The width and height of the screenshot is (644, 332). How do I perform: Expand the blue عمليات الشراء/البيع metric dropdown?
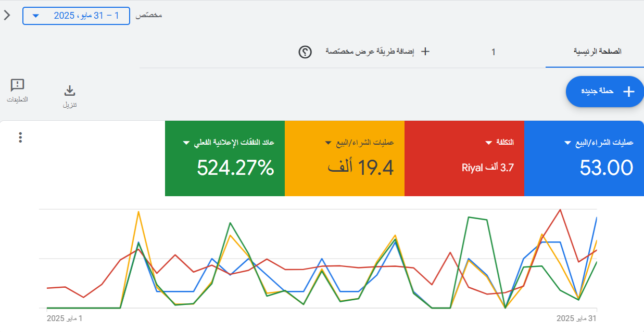[567, 143]
